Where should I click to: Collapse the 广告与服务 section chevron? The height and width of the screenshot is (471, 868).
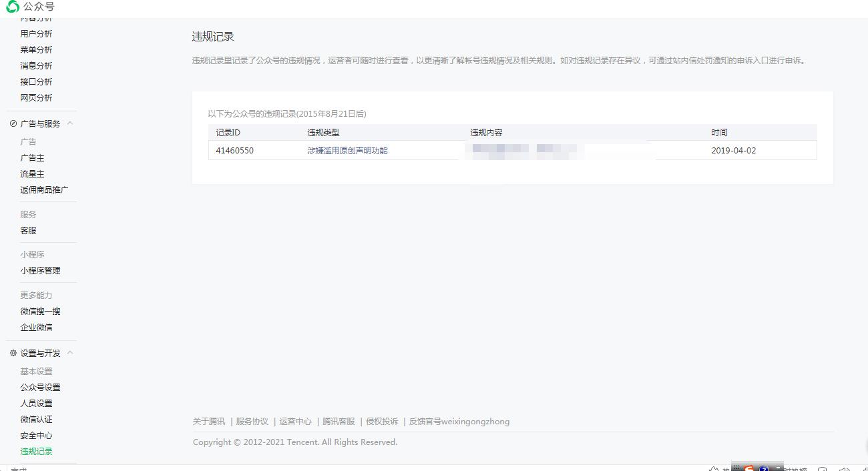(x=70, y=123)
